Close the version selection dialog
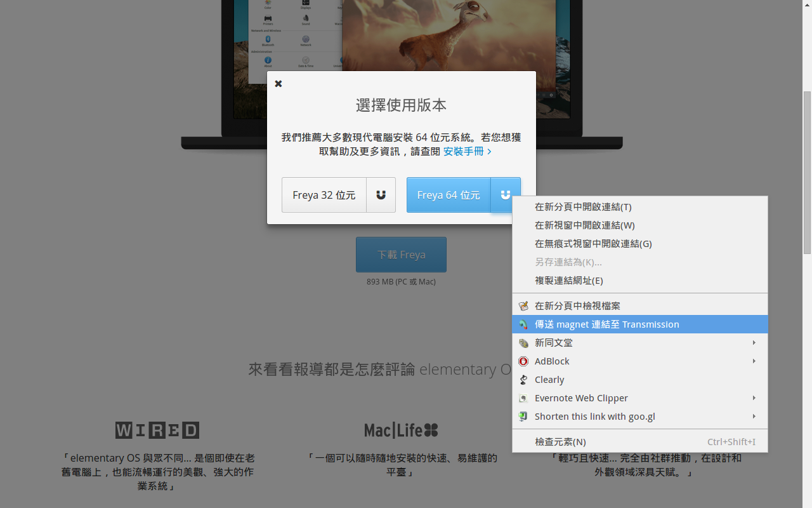The image size is (812, 508). 278,83
